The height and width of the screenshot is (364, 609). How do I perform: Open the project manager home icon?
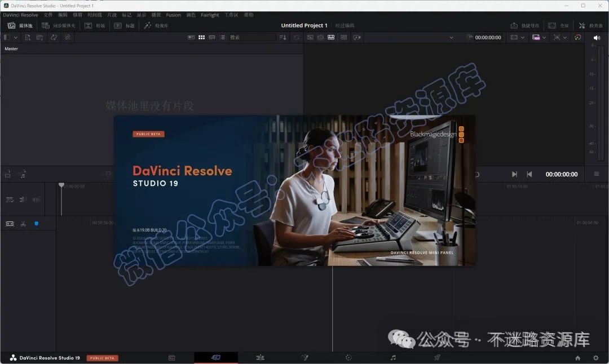pos(577,358)
